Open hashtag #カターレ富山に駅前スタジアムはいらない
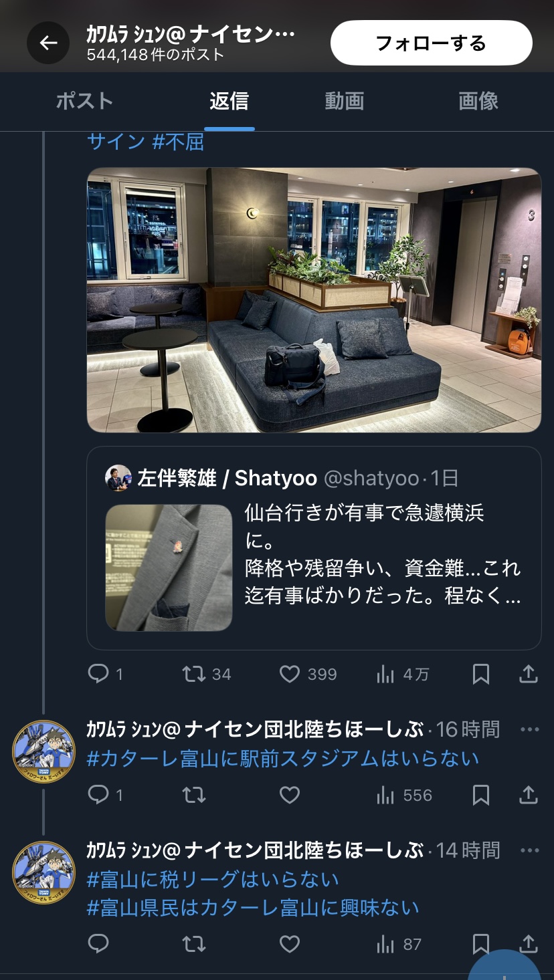This screenshot has width=554, height=980. tap(283, 759)
